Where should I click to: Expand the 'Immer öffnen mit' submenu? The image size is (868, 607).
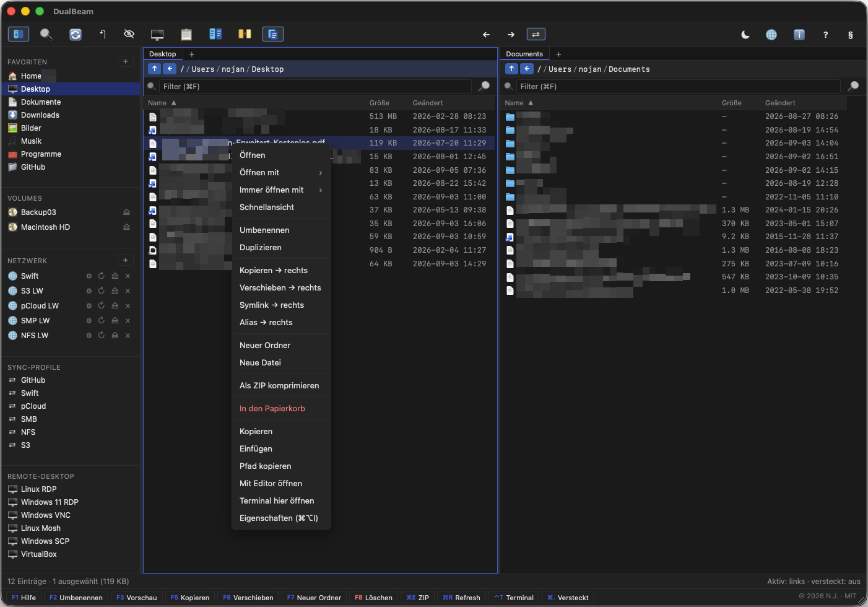[281, 190]
